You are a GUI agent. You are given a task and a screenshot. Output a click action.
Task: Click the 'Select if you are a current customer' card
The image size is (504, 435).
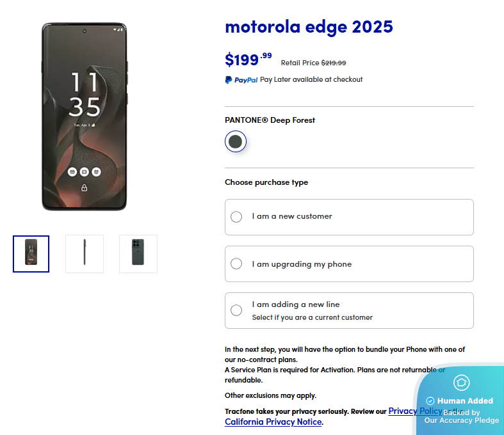pos(349,310)
